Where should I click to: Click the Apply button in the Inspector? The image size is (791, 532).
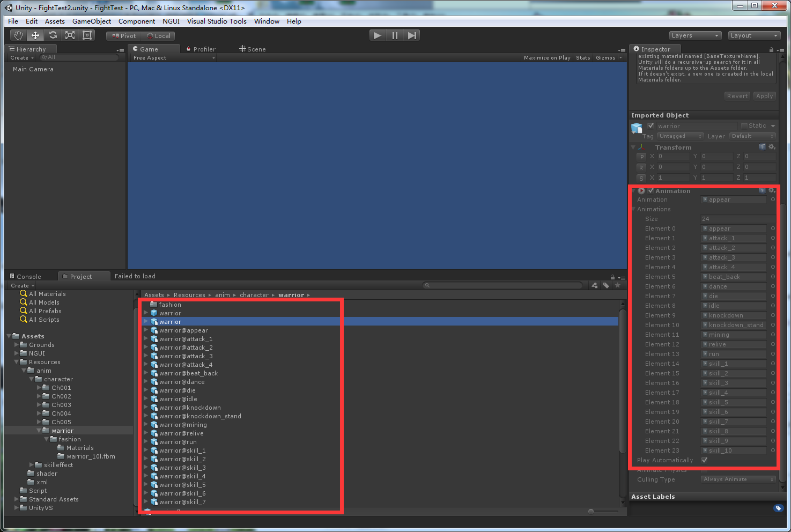pyautogui.click(x=764, y=95)
